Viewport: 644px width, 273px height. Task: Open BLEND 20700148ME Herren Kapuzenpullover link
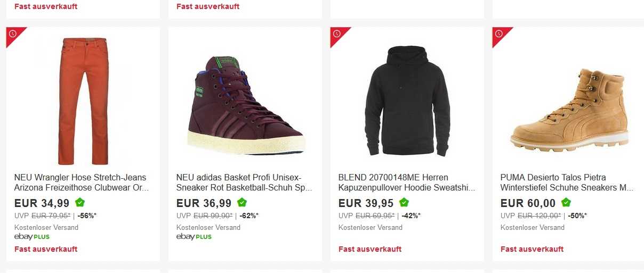(x=406, y=183)
